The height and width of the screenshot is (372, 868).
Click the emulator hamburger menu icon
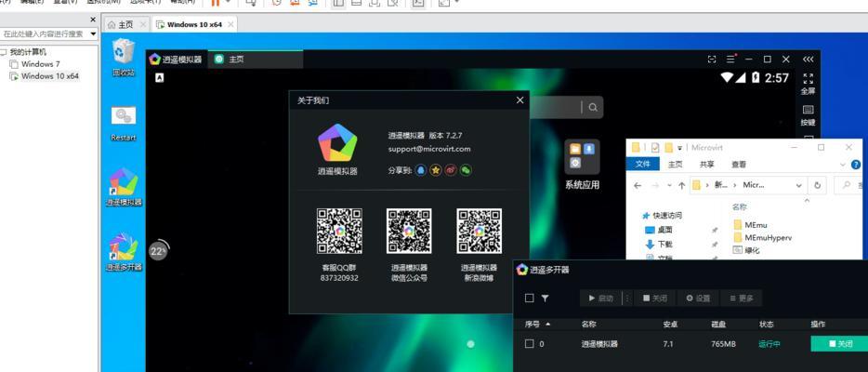tap(731, 60)
